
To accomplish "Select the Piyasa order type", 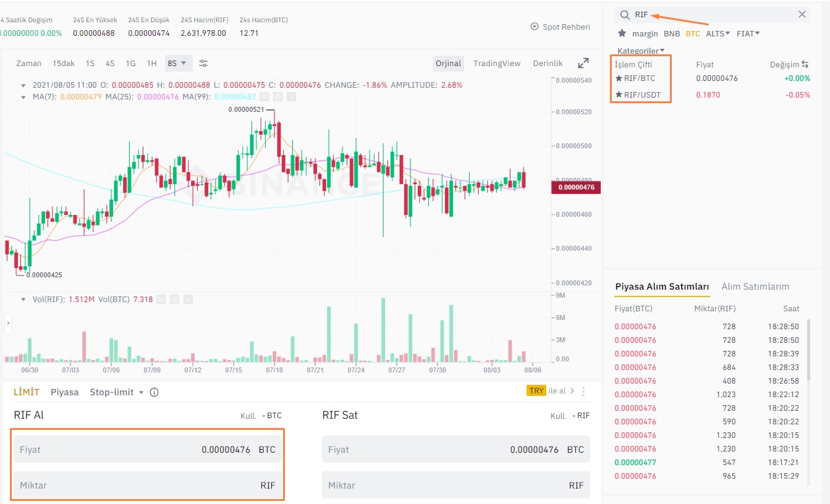I will click(64, 392).
